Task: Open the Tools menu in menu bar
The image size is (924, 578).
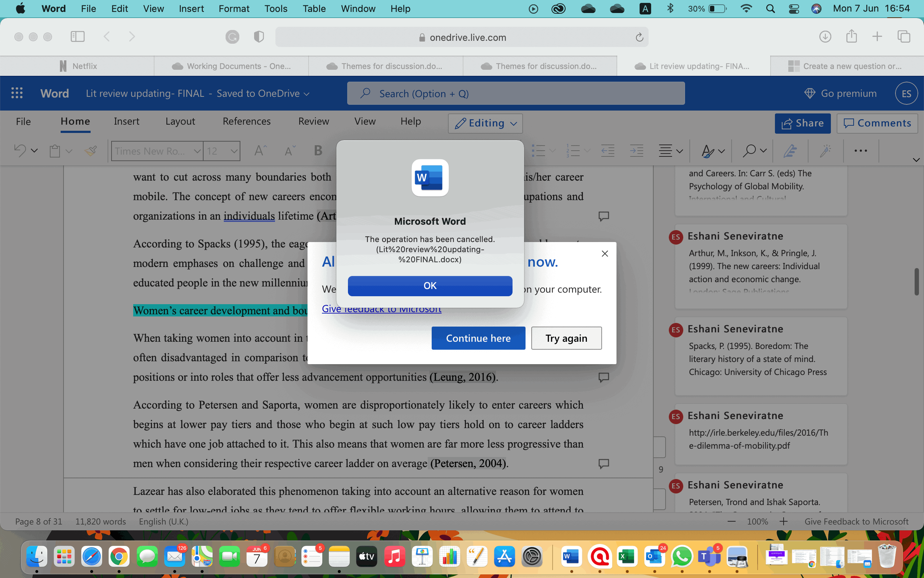Action: (276, 8)
